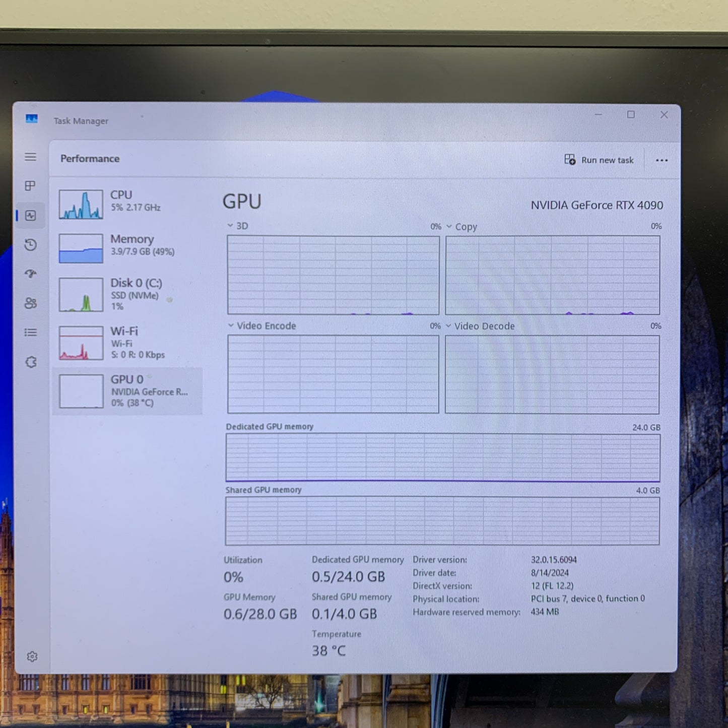
Task: Click the driver date 8/14/2024
Action: pos(550,573)
